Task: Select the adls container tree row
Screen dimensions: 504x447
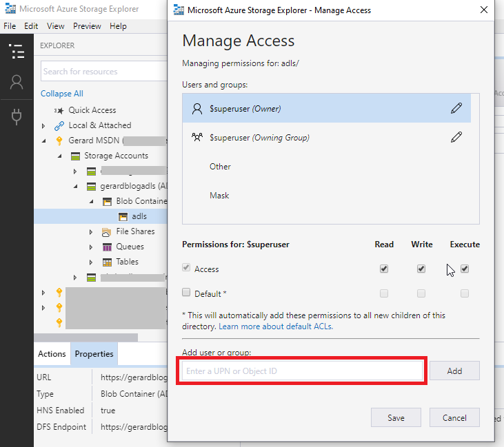Action: pyautogui.click(x=101, y=216)
